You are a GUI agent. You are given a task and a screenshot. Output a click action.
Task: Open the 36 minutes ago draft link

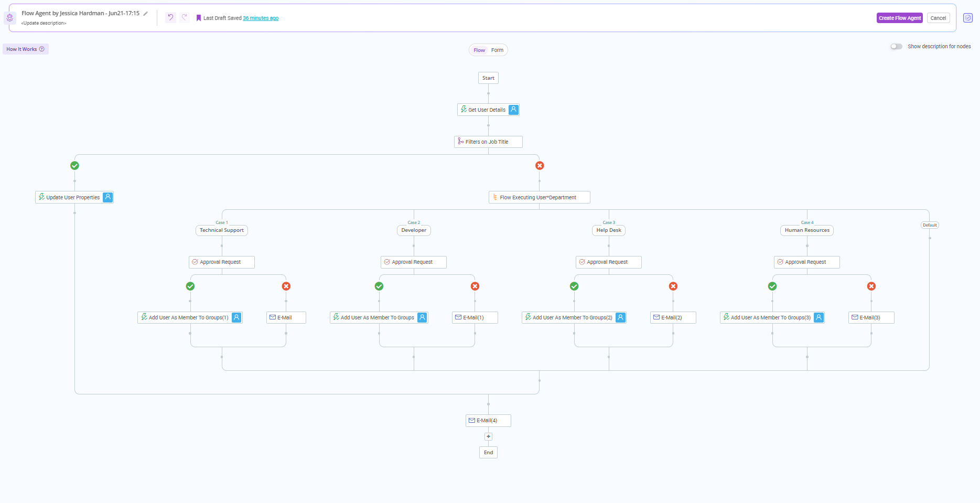coord(261,18)
